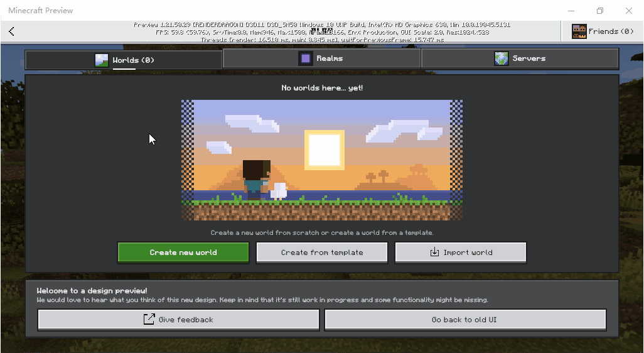Viewport: 644px width, 353px height.
Task: Click the 'Welcome to a design preview!' heading
Action: (x=92, y=291)
